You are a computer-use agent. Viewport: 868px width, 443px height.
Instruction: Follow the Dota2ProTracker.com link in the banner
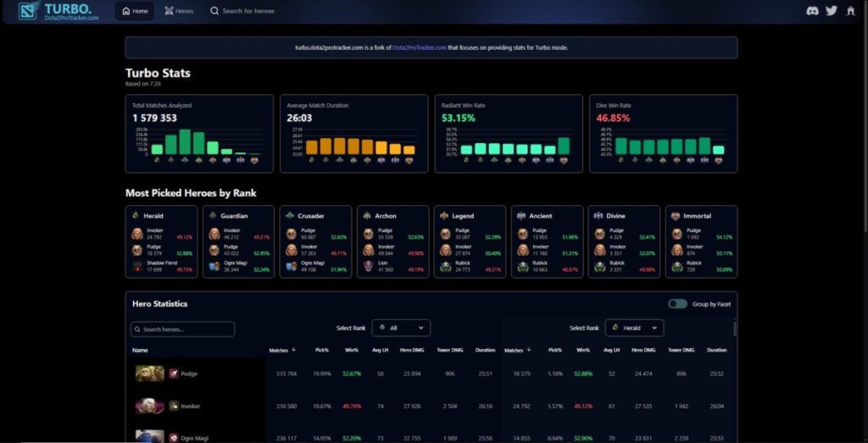tap(419, 47)
